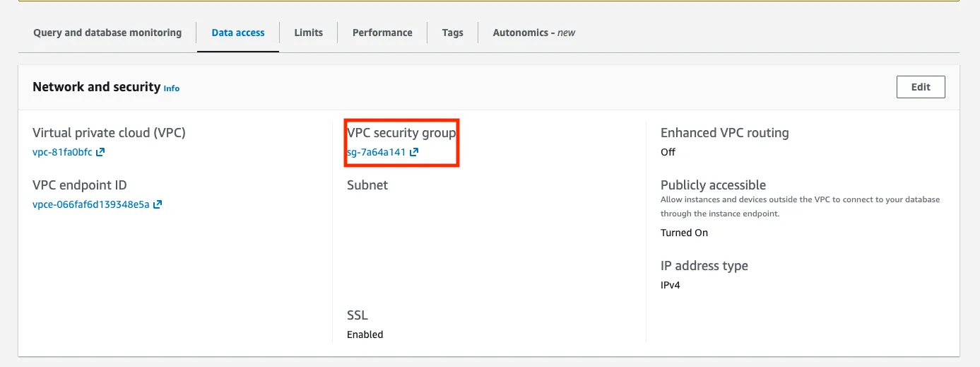The image size is (980, 367).
Task: Click external-link icon next to vpce-066faf6d139348e5a
Action: pyautogui.click(x=158, y=204)
